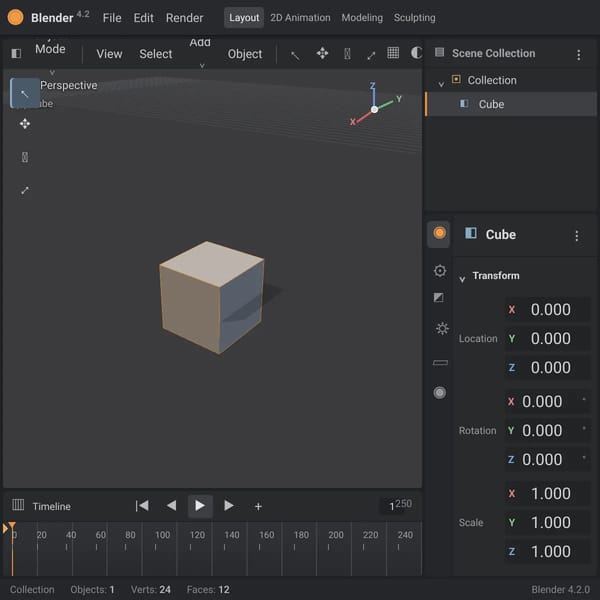
Task: Jump to the first frame
Action: (x=142, y=506)
